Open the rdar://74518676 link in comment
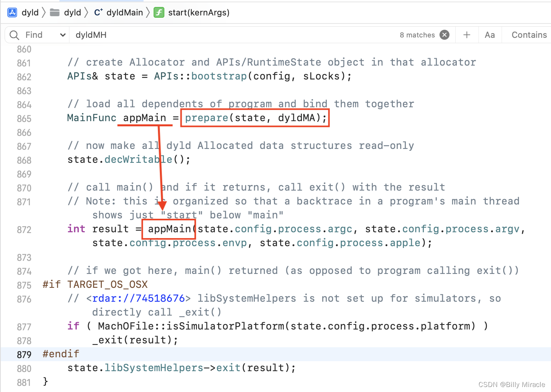 139,298
